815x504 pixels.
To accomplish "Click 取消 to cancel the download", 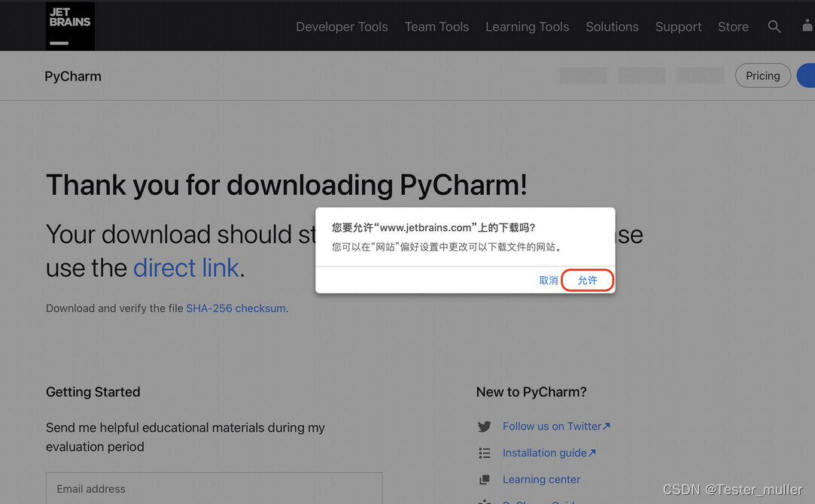I will click(x=549, y=281).
